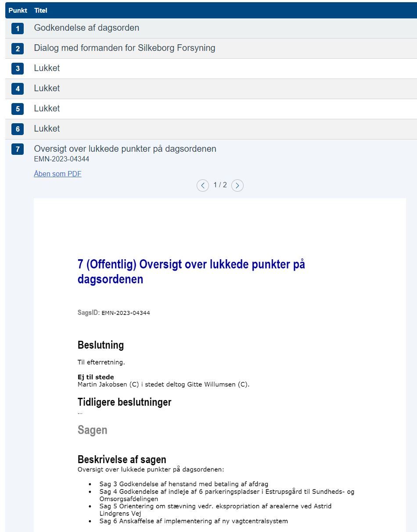Click the number 7 agenda badge
The image size is (417, 532).
[x=18, y=150]
